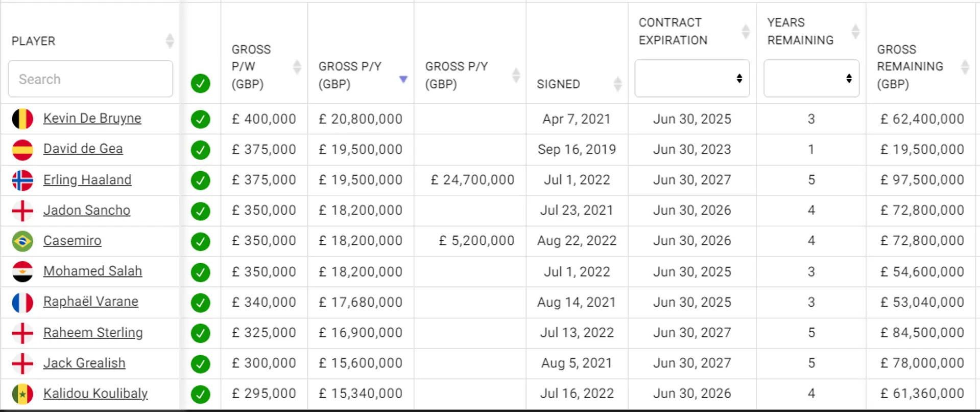Viewport: 980px width, 412px height.
Task: Click the Norway flag beside Erling Haaland
Action: tap(22, 180)
